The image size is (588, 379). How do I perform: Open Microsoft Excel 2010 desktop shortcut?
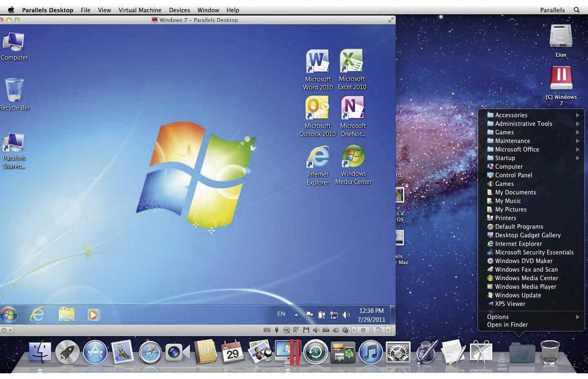352,69
